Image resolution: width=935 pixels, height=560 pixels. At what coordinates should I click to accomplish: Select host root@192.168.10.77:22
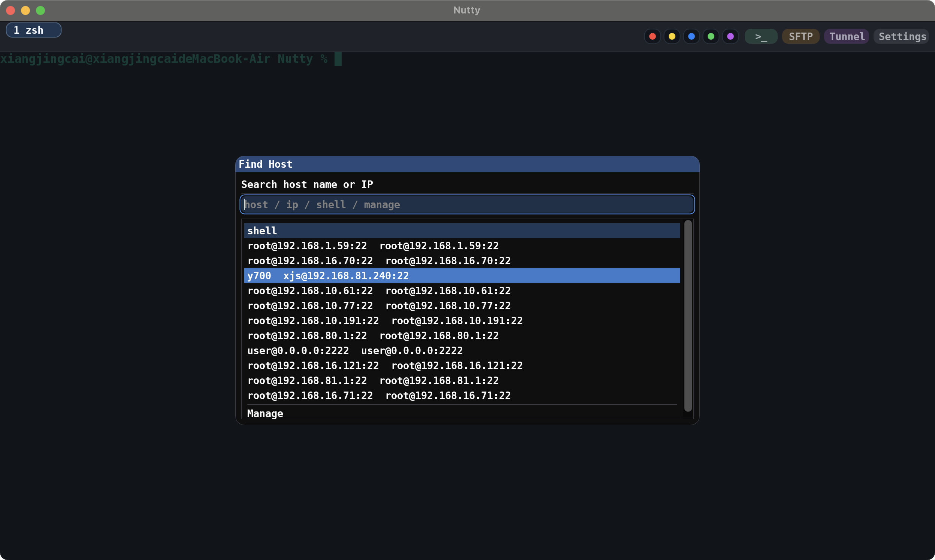[x=462, y=306]
